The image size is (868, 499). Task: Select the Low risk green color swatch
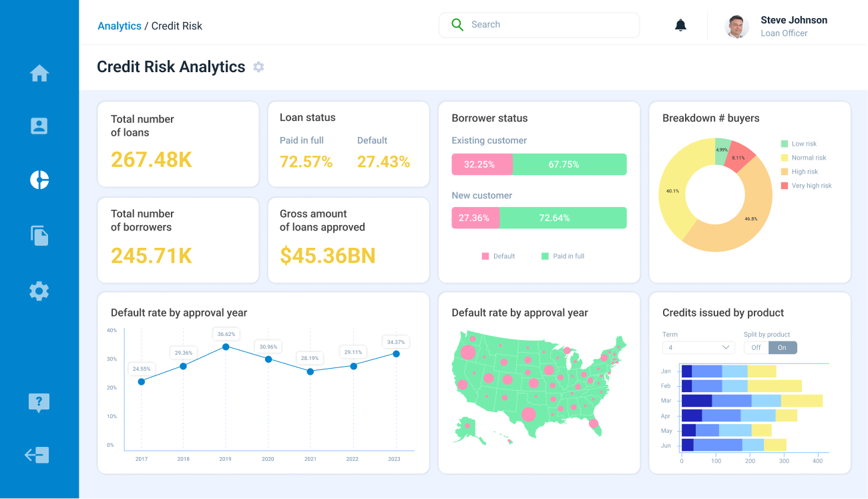[x=786, y=144]
